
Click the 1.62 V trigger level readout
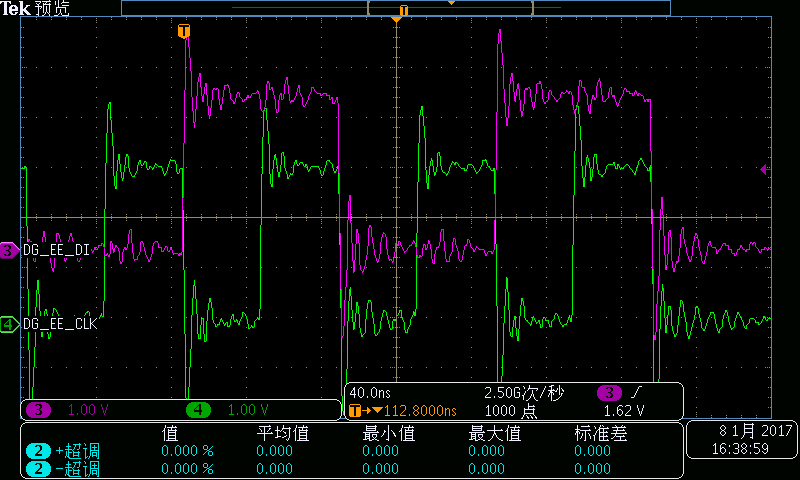click(624, 411)
